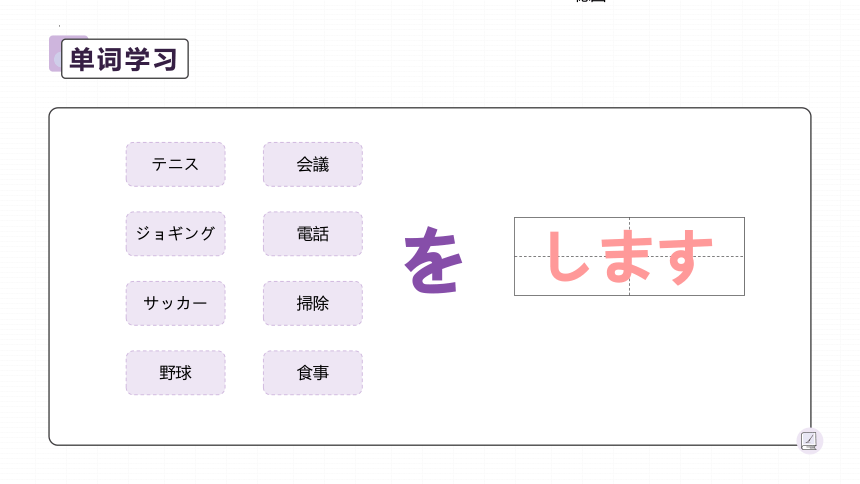The height and width of the screenshot is (484, 860).
Task: Choose the ジョギング word card
Action: tap(176, 234)
